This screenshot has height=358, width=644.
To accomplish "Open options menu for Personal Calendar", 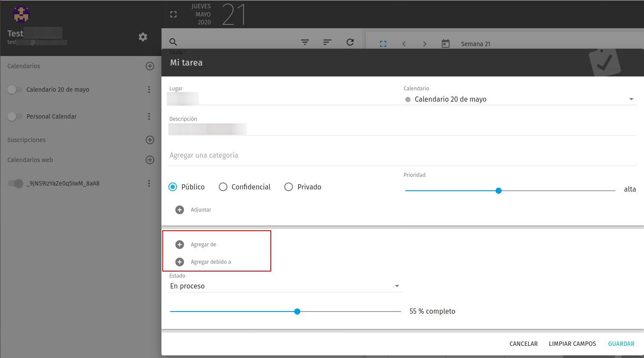I will (x=149, y=116).
